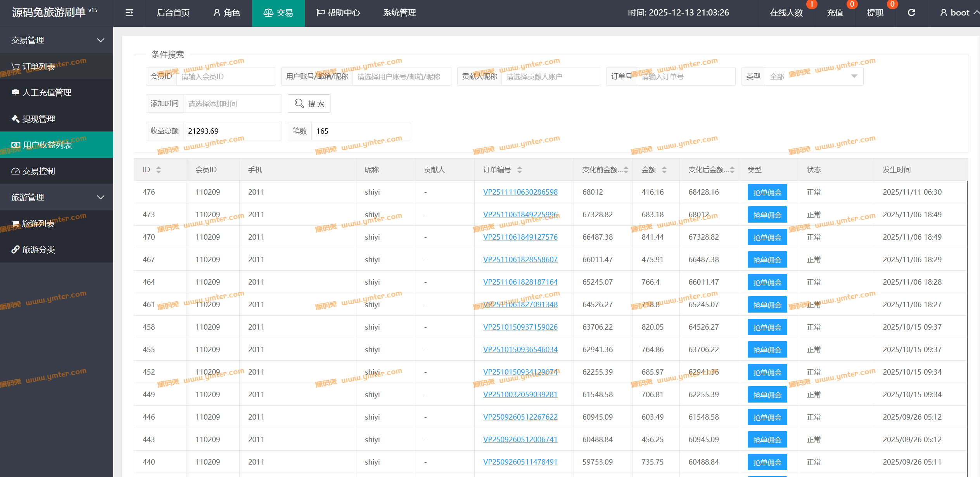Click the 抢单佣金 tag in row 476

click(x=767, y=192)
